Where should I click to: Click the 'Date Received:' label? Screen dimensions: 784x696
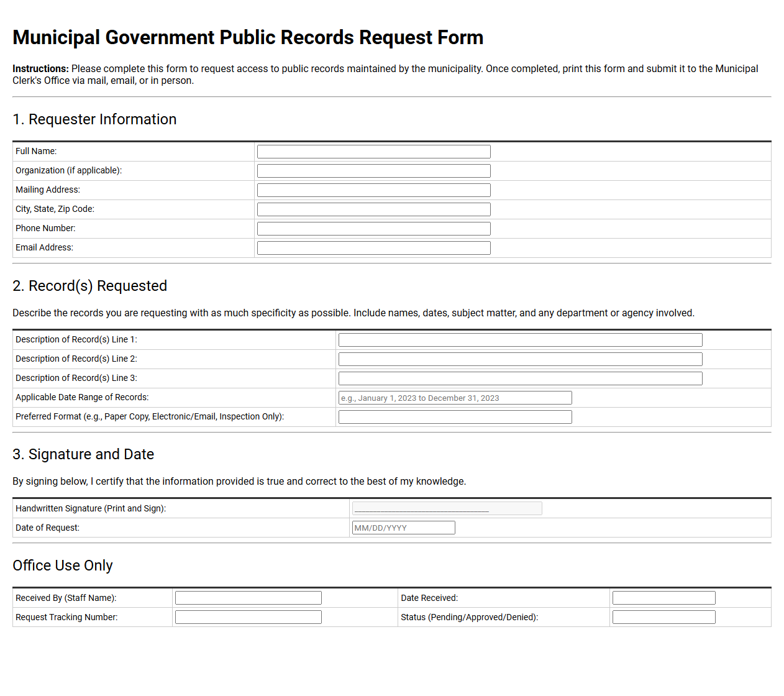[x=429, y=598]
